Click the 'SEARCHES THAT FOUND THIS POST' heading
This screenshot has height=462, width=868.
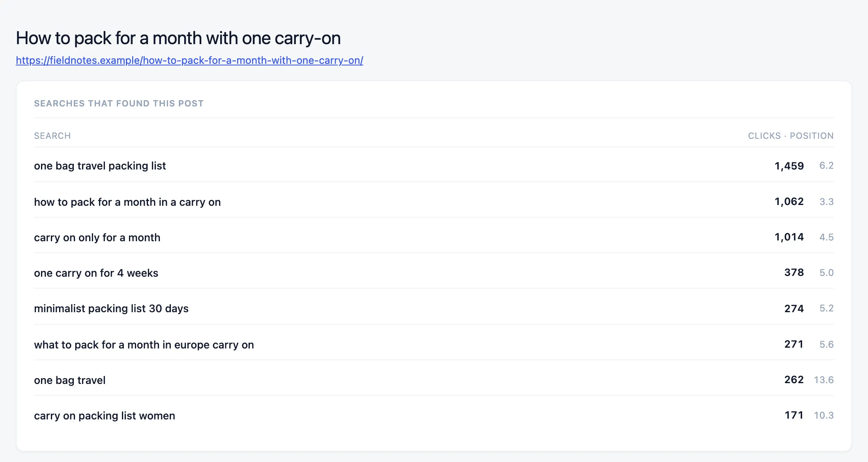click(119, 103)
